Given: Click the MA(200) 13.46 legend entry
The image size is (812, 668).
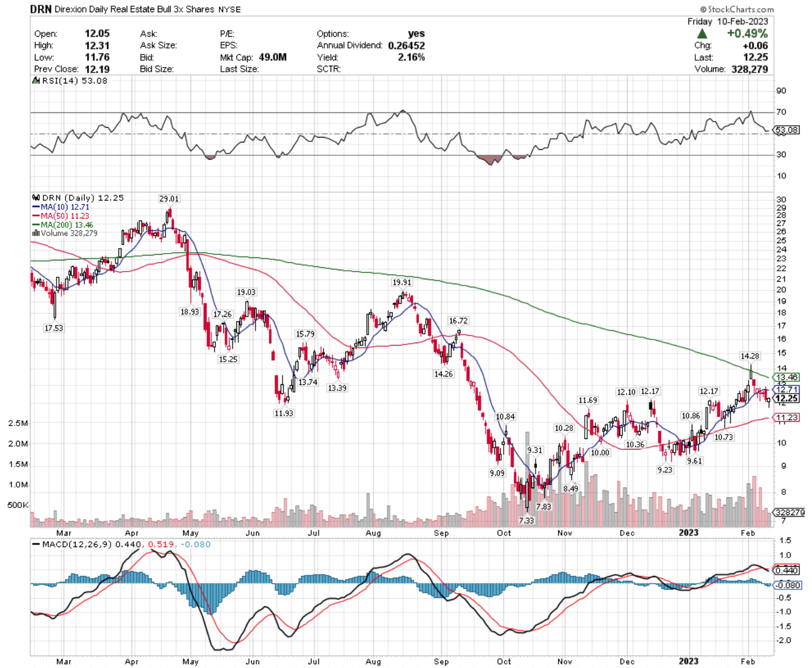Looking at the screenshot, I should 62,225.
